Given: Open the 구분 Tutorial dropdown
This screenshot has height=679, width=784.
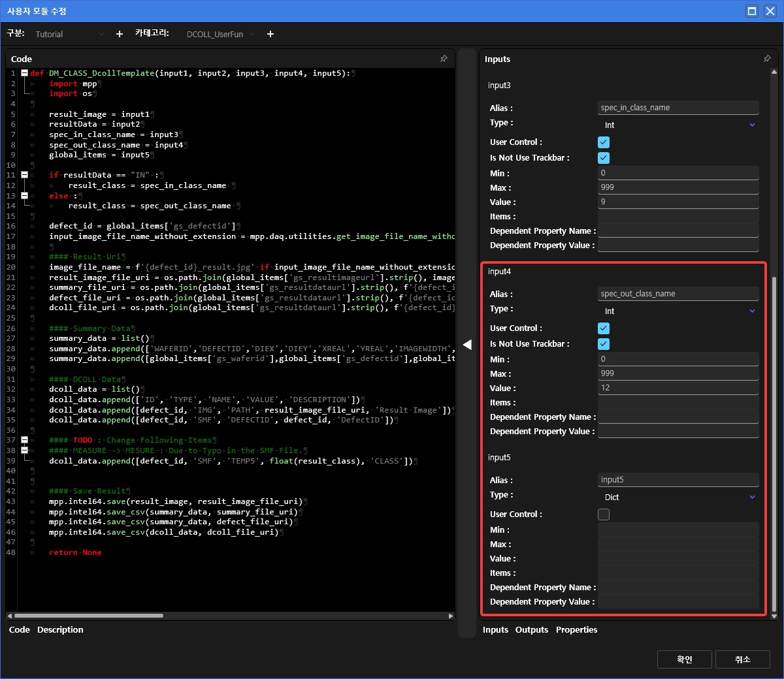Looking at the screenshot, I should pyautogui.click(x=69, y=34).
